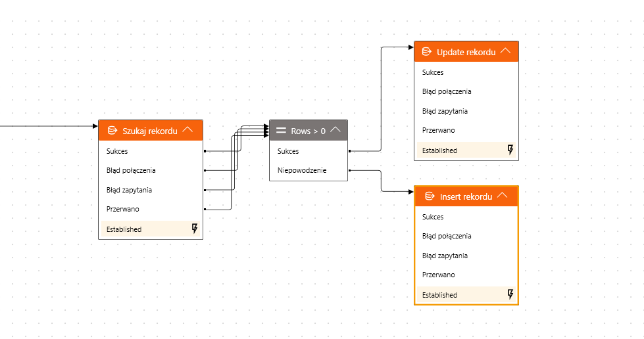
Task: Collapse the Rows > 0 condition node
Action: [x=335, y=130]
